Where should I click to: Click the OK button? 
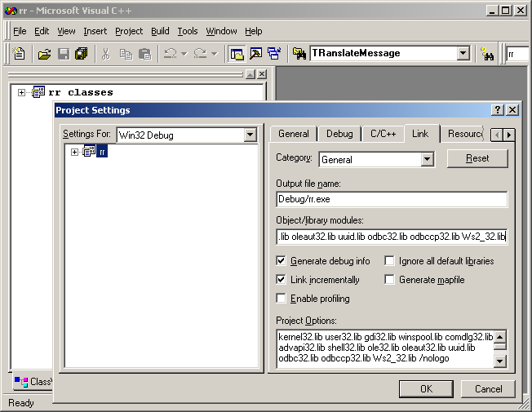426,388
